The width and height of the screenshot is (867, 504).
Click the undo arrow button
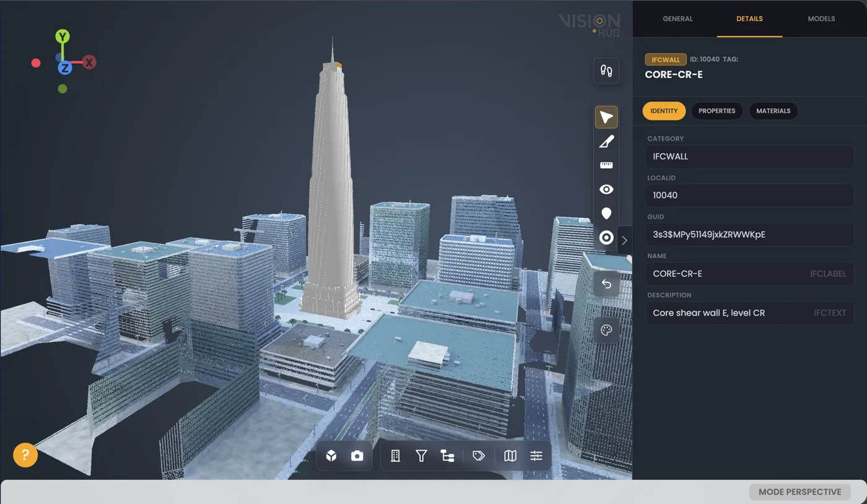point(606,284)
